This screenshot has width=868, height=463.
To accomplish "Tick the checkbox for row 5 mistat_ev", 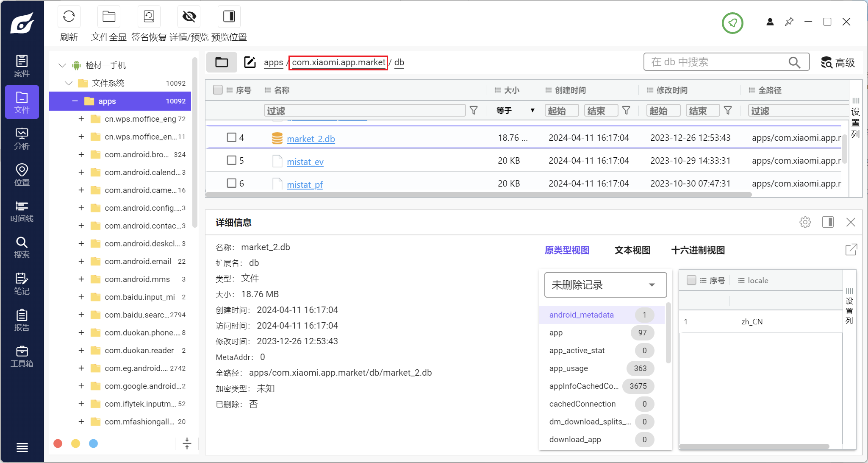I will point(231,160).
